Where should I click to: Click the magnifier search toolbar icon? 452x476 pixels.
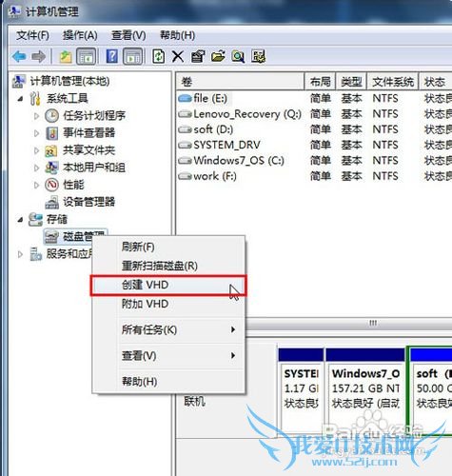(238, 56)
